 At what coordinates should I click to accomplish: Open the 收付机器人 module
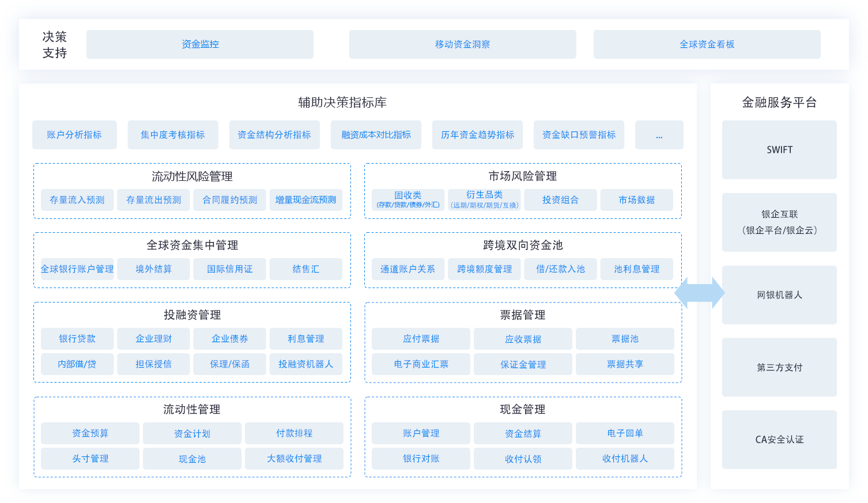pos(625,459)
